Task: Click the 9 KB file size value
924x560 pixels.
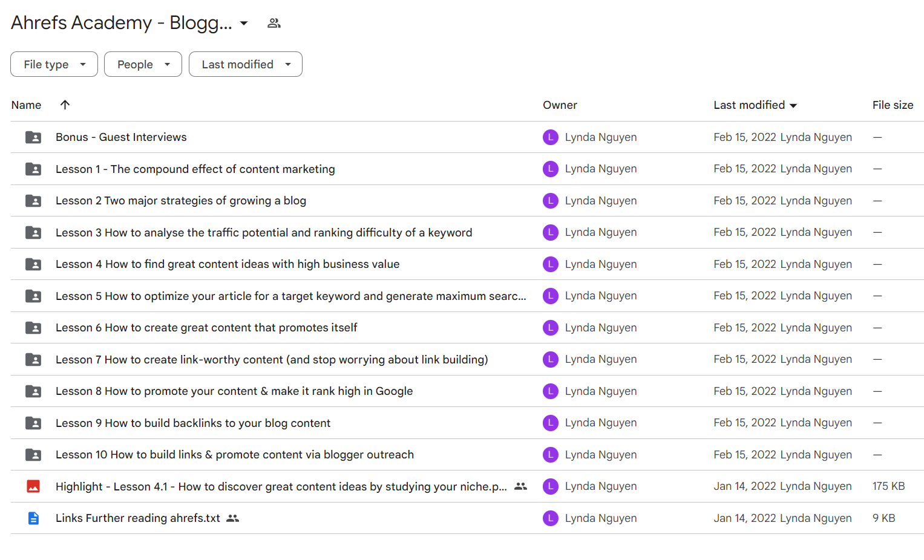Action: [883, 518]
